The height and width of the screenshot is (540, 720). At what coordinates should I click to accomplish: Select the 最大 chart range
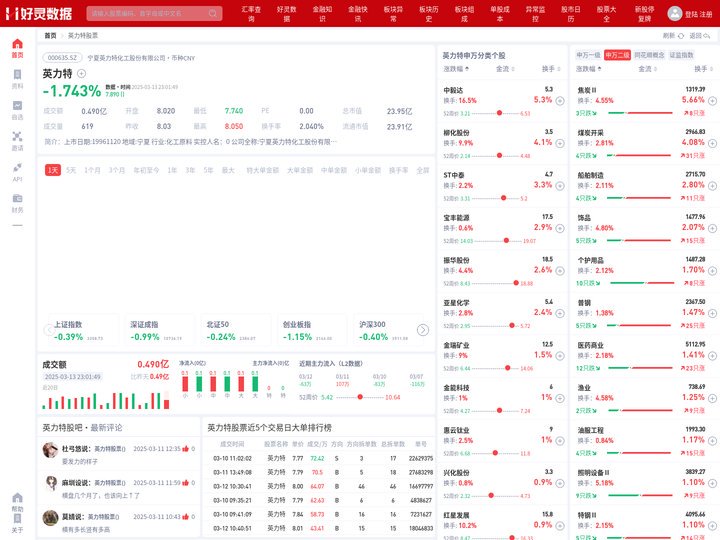click(x=228, y=170)
